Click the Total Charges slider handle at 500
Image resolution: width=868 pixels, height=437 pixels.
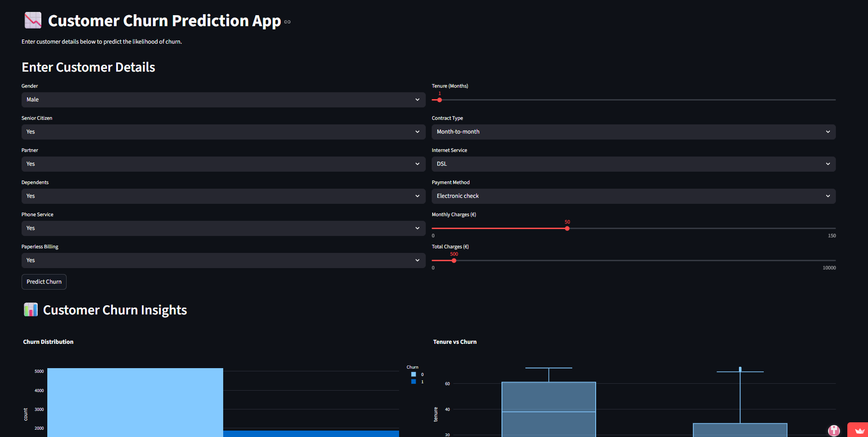[x=454, y=261]
